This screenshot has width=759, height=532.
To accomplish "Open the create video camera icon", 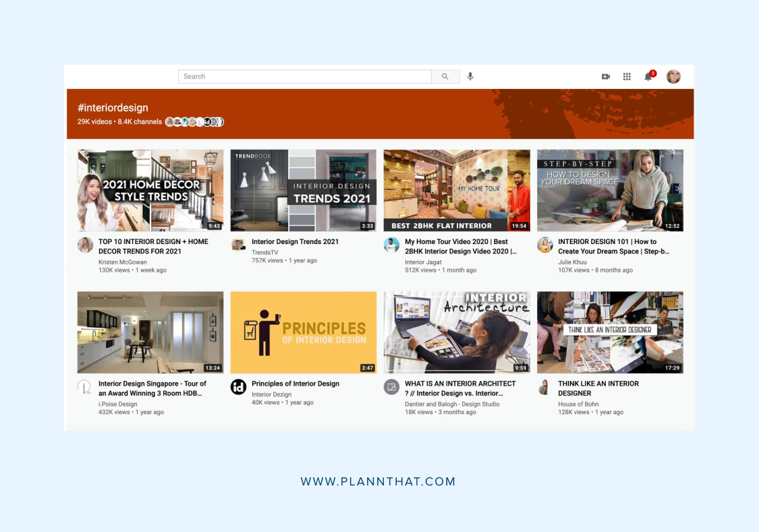I will [x=606, y=76].
